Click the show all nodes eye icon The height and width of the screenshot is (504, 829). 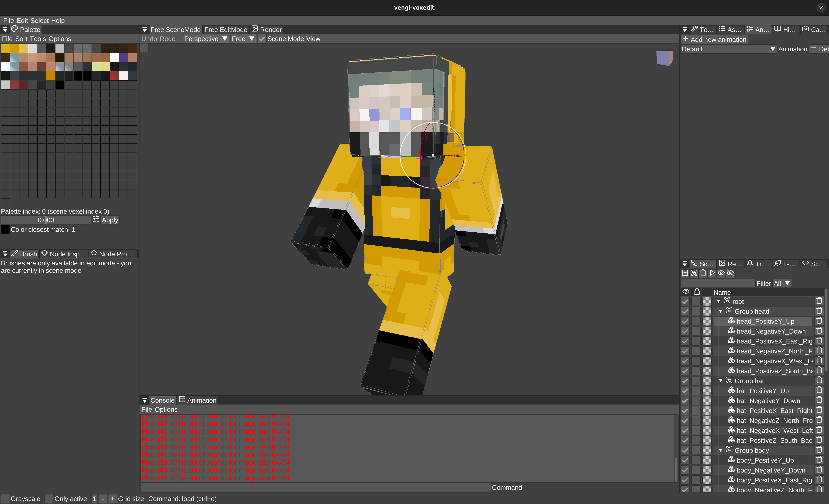721,273
